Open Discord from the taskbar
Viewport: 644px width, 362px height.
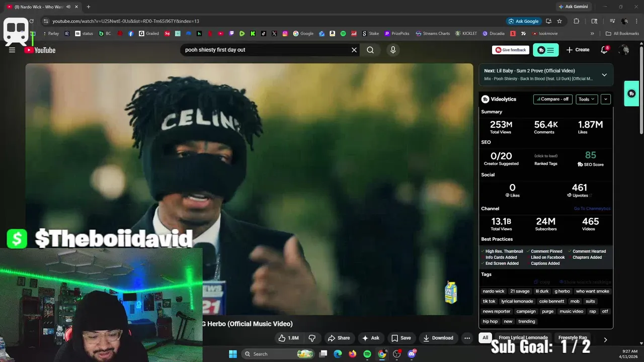[412, 354]
